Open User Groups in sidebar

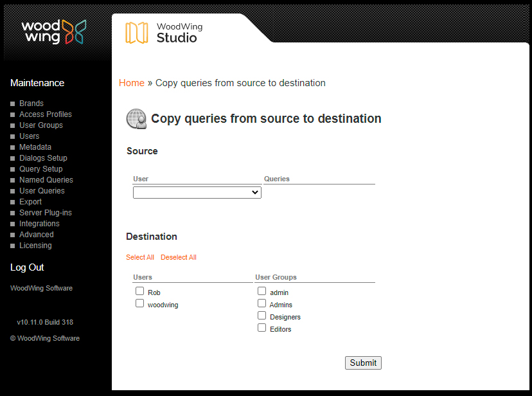click(41, 125)
